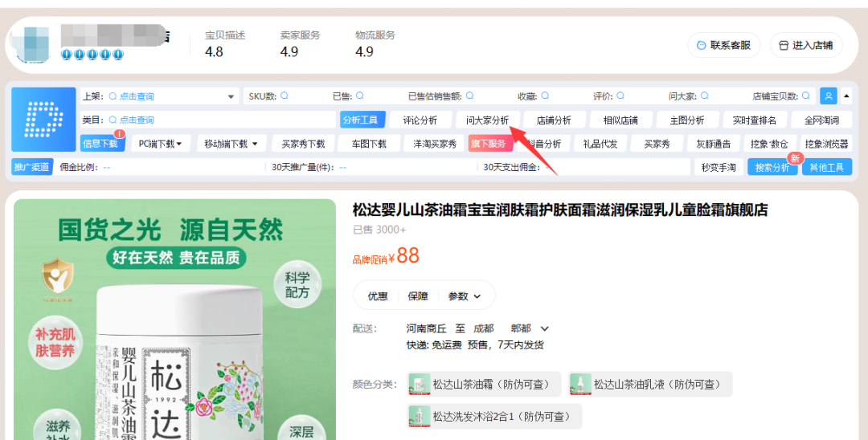Open 问大家分析 tool
Viewport: 868px width, 440px height.
(488, 120)
